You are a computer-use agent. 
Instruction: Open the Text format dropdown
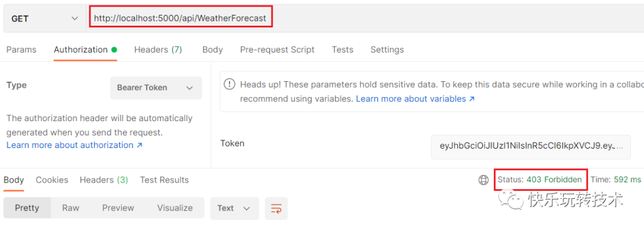(x=234, y=208)
